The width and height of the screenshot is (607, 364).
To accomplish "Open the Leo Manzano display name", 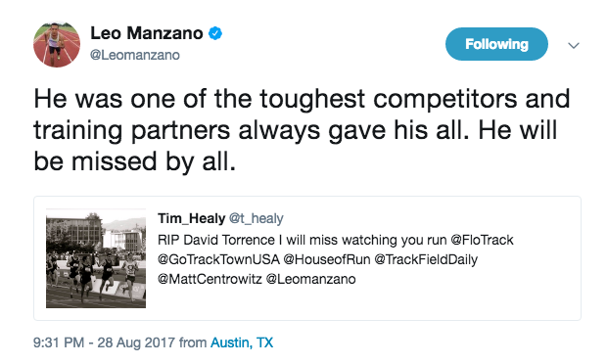I will (146, 33).
